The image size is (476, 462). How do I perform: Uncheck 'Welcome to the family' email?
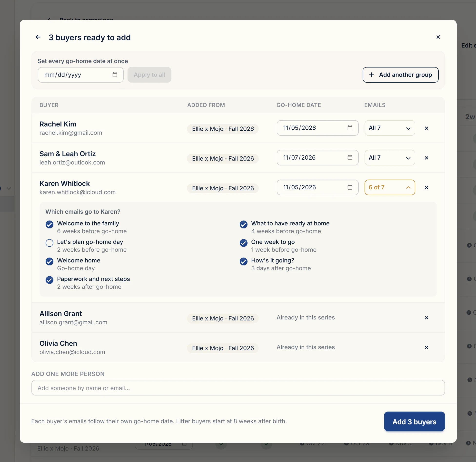coord(50,224)
